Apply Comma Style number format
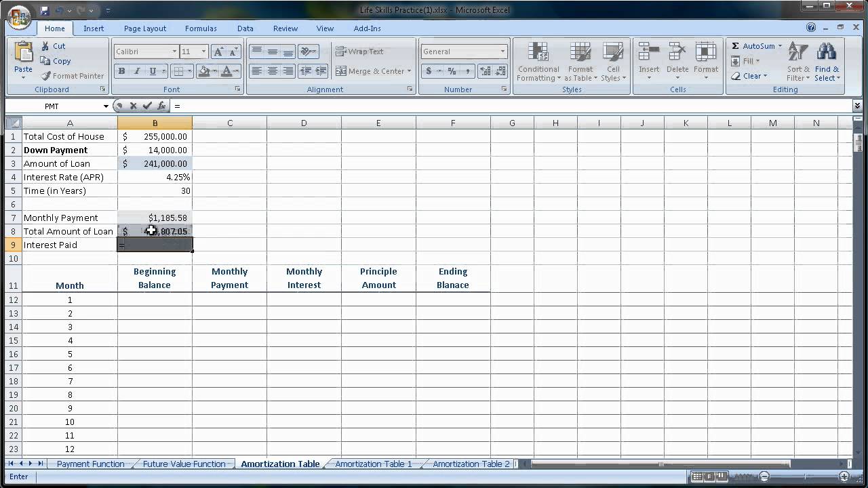 tap(467, 70)
